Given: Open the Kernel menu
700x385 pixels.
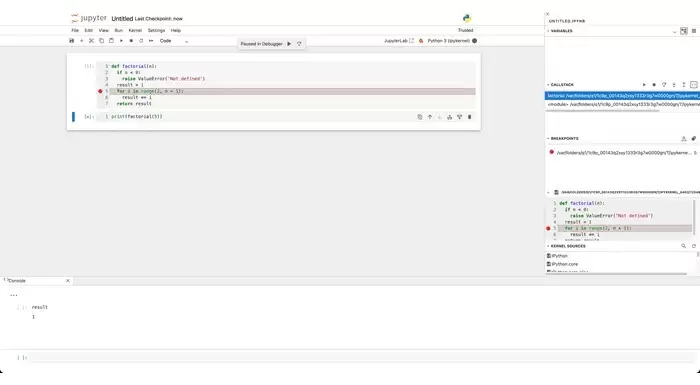Looking at the screenshot, I should (135, 30).
